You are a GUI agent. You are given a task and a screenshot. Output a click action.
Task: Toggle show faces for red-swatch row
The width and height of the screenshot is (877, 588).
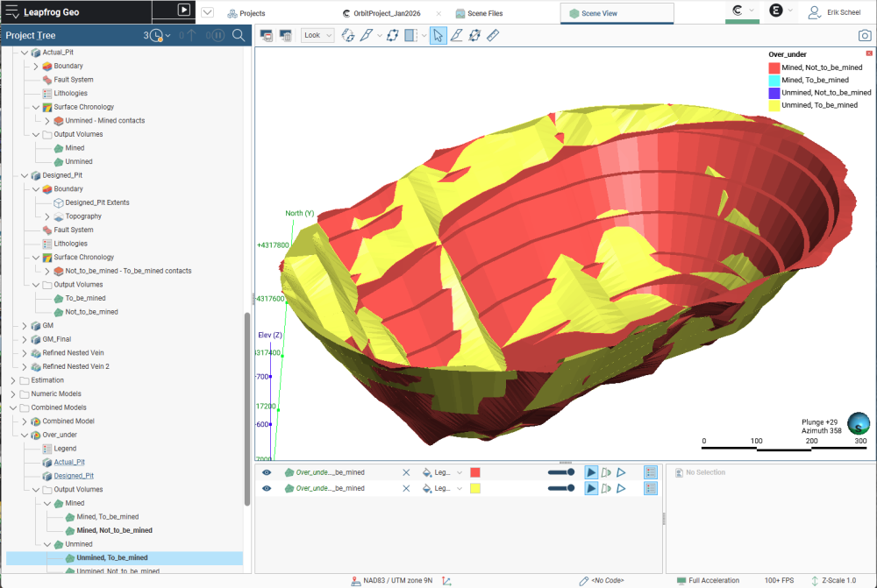click(590, 473)
